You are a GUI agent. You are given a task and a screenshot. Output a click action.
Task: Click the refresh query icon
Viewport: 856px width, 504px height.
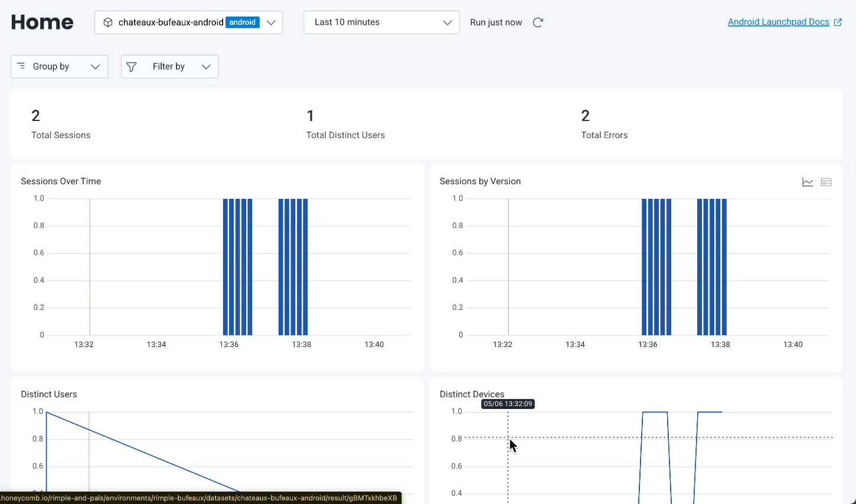(538, 22)
